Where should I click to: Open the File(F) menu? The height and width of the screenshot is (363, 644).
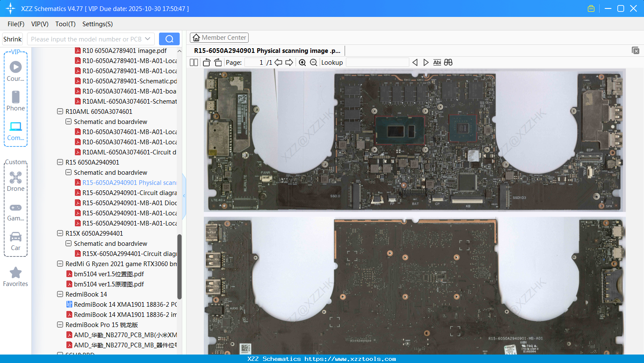coord(16,24)
